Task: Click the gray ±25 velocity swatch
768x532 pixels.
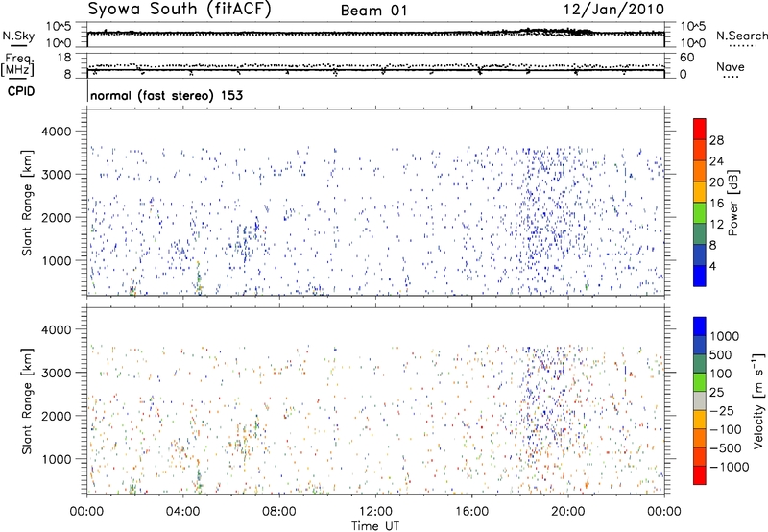Action: 700,400
